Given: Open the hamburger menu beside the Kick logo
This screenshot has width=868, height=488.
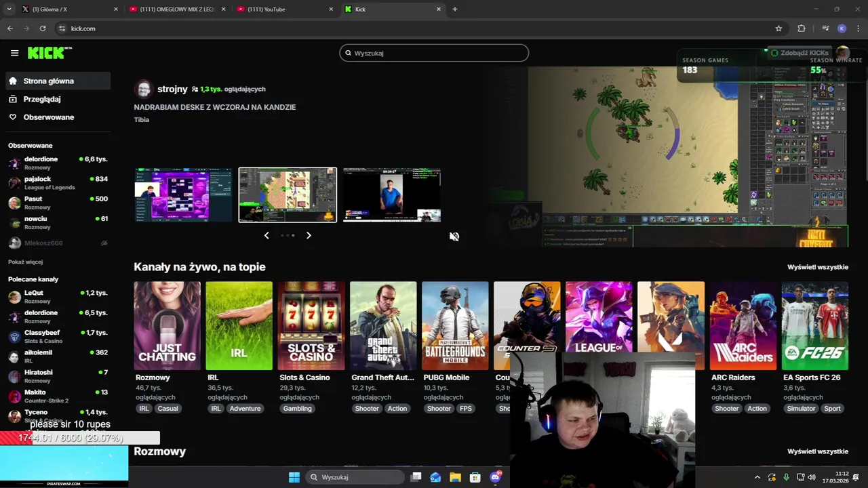Looking at the screenshot, I should coord(14,53).
